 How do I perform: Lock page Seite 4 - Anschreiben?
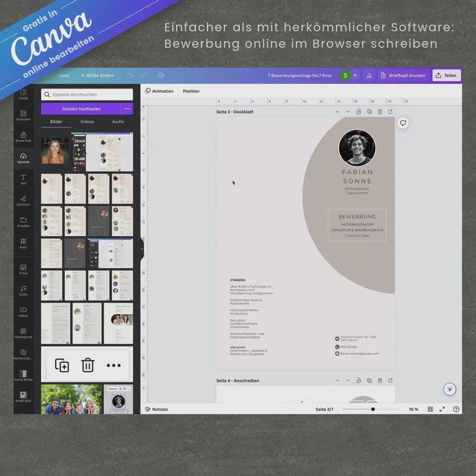click(358, 380)
